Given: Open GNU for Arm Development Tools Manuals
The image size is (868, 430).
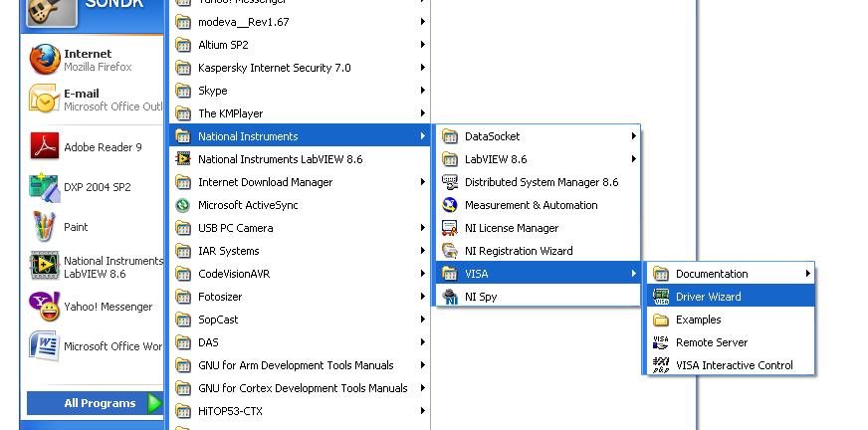Looking at the screenshot, I should (x=300, y=365).
